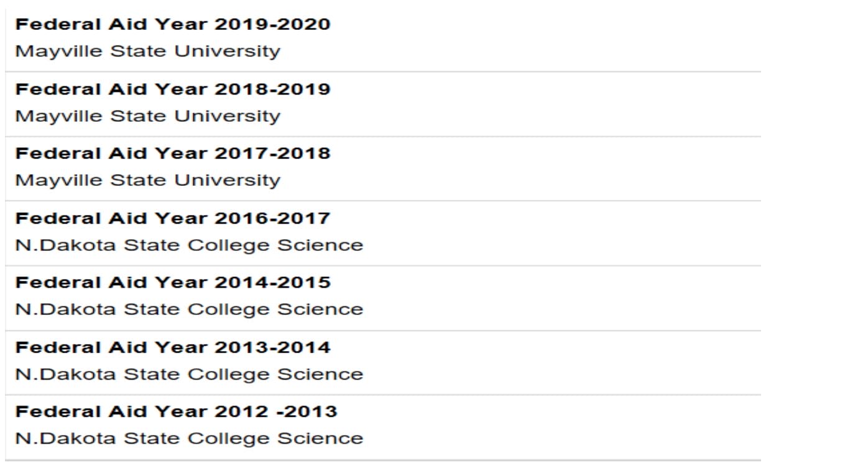The width and height of the screenshot is (868, 466).
Task: Pick Federal Aid Year 2013-2014
Action: pyautogui.click(x=172, y=347)
